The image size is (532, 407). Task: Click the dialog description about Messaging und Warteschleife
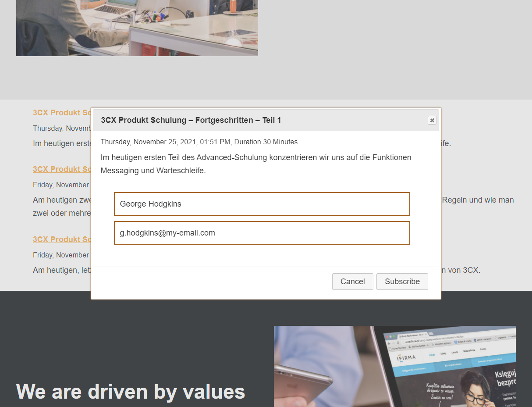(x=256, y=164)
